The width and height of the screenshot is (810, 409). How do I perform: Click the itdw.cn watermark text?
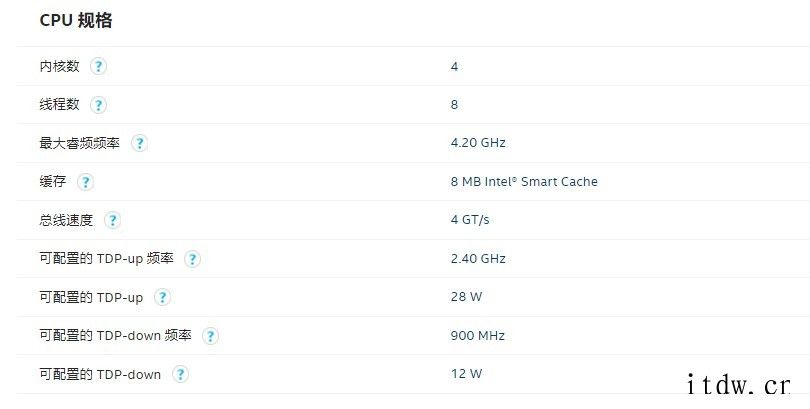(x=739, y=385)
